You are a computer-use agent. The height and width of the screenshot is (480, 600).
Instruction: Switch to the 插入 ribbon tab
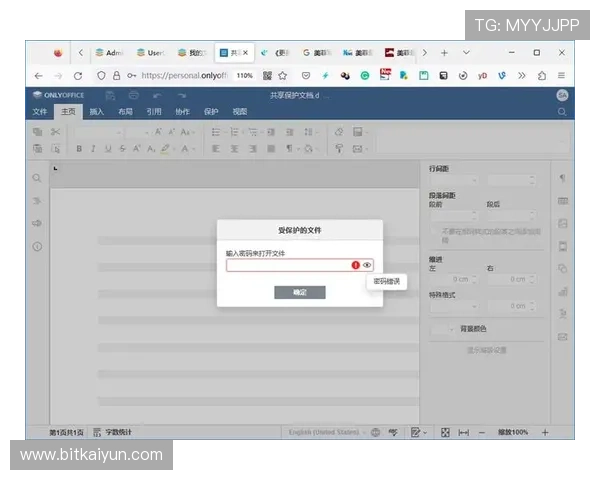(96, 112)
